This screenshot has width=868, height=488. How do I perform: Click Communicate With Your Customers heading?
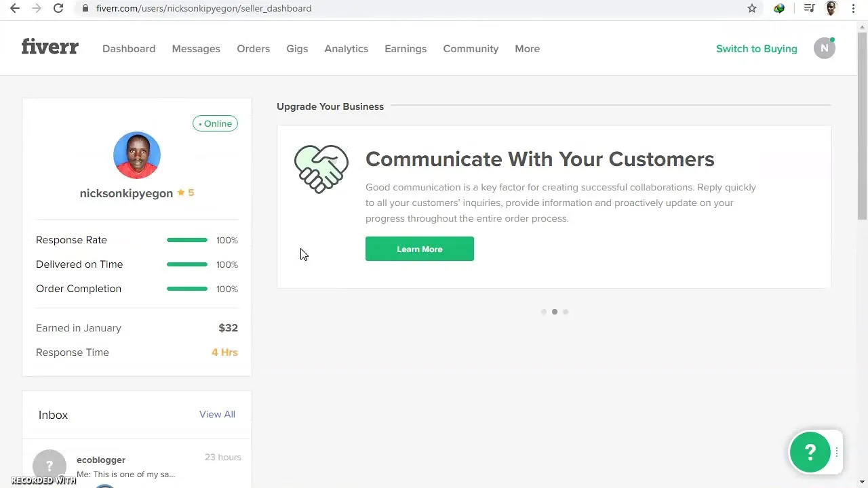click(x=540, y=159)
